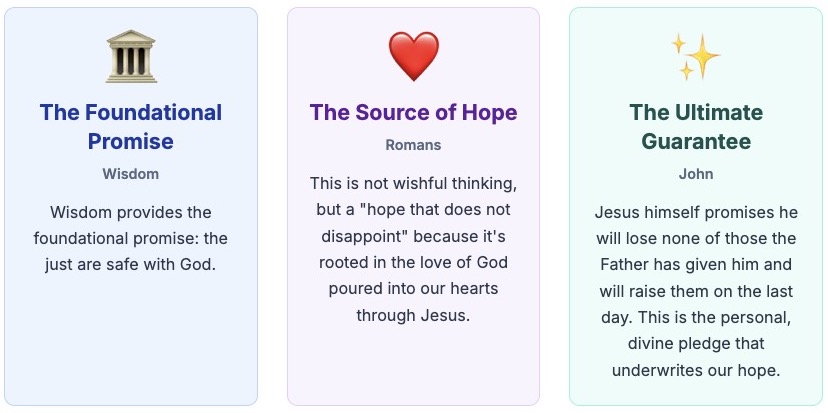Click "underwrites our hope" closing text
The image size is (828, 413).
coord(695,370)
